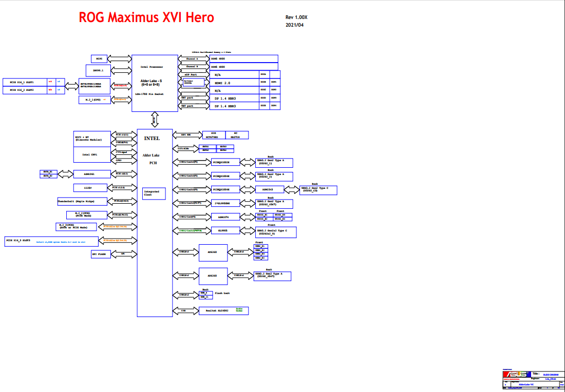565x392 pixels.
Task: Select the "Intel CNVi" block
Action: coord(92,155)
